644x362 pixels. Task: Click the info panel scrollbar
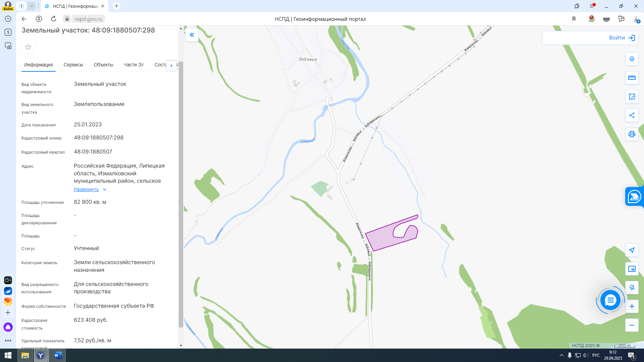(x=181, y=194)
